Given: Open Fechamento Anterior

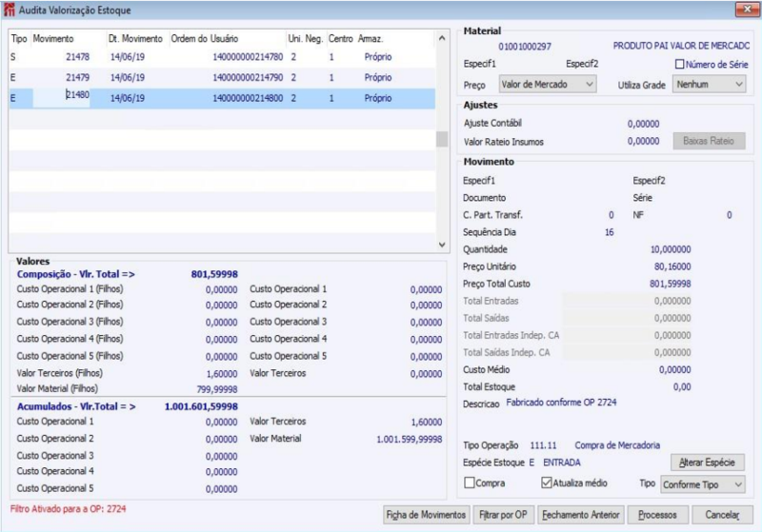Looking at the screenshot, I should click(x=579, y=514).
